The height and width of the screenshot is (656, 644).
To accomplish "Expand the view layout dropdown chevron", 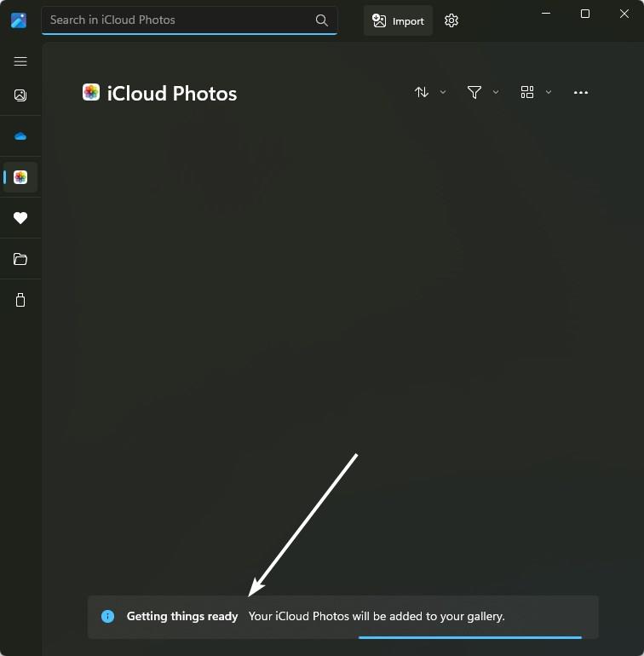I will coord(549,92).
